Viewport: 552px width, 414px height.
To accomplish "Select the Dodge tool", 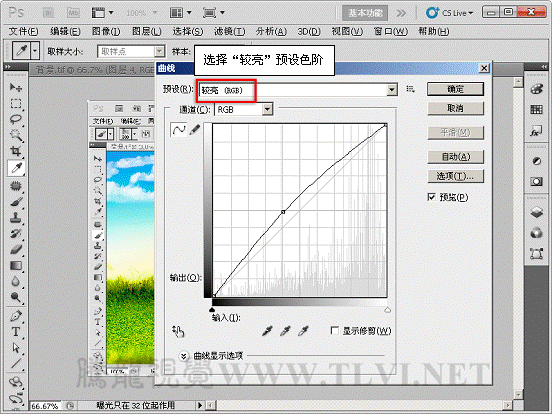I will coord(16,297).
